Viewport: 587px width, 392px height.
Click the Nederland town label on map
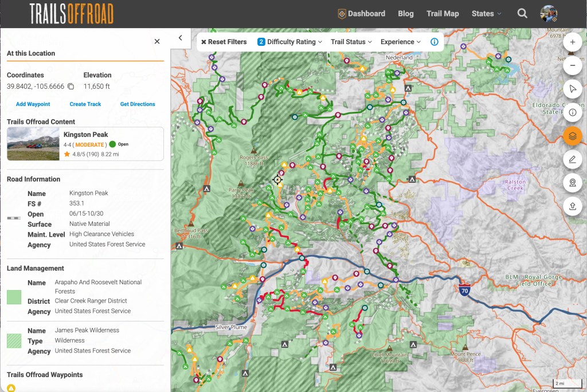pyautogui.click(x=399, y=58)
